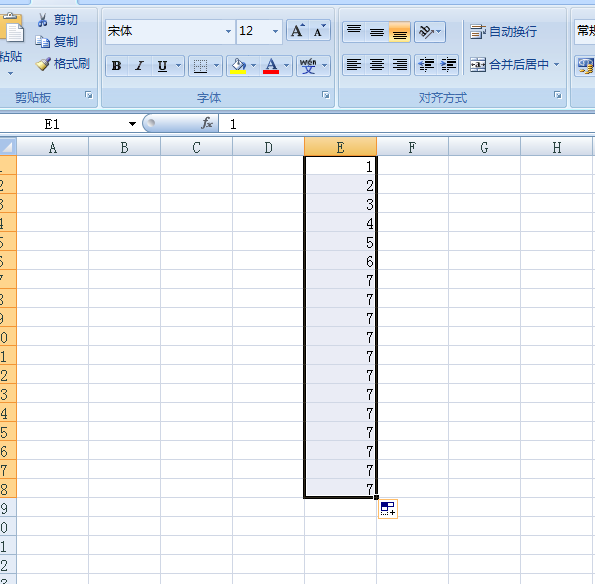Select cell E3 containing 3
This screenshot has width=595, height=584.
(340, 203)
